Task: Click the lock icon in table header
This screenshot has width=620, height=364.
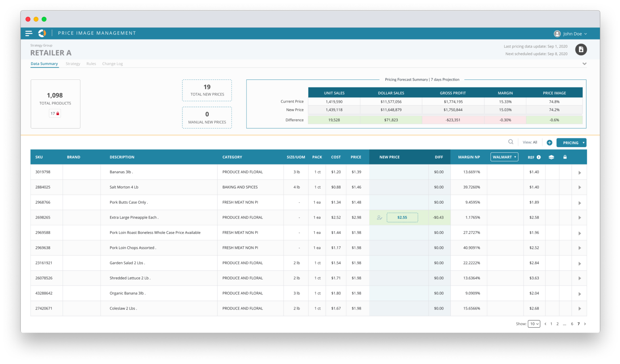Action: coord(565,157)
